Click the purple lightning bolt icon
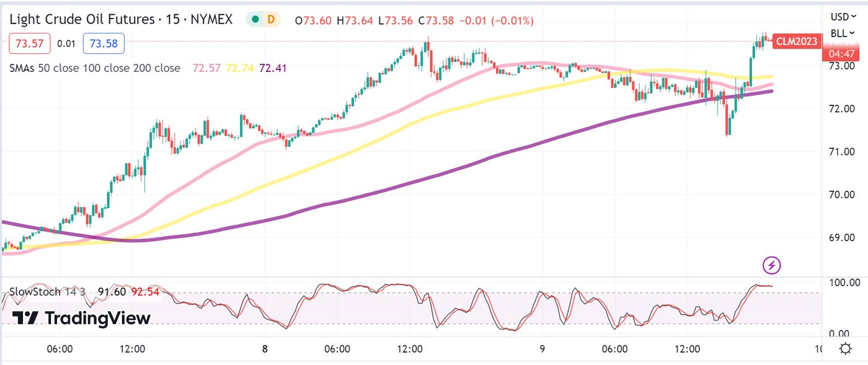 [771, 266]
